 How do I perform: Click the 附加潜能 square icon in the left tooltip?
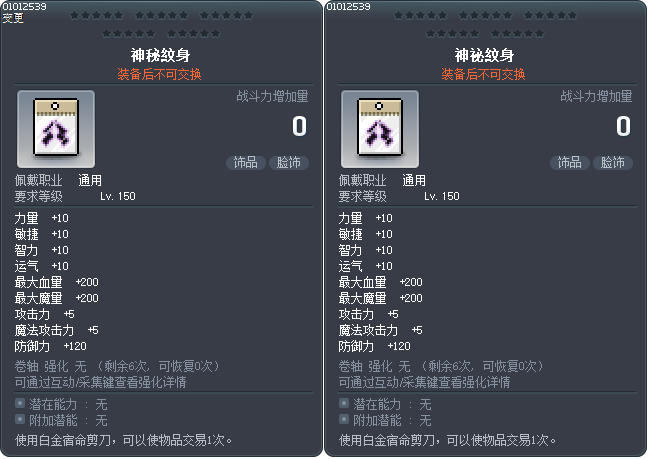pyautogui.click(x=20, y=419)
